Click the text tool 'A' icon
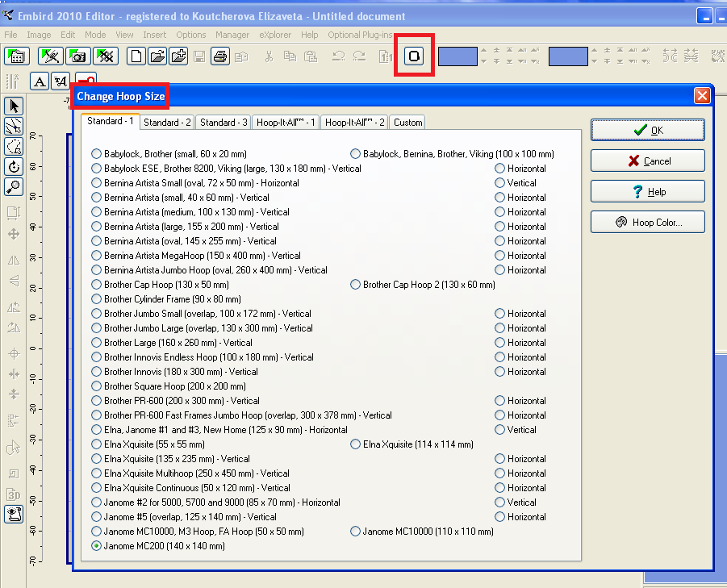Screen dimensions: 727x588 [40, 81]
